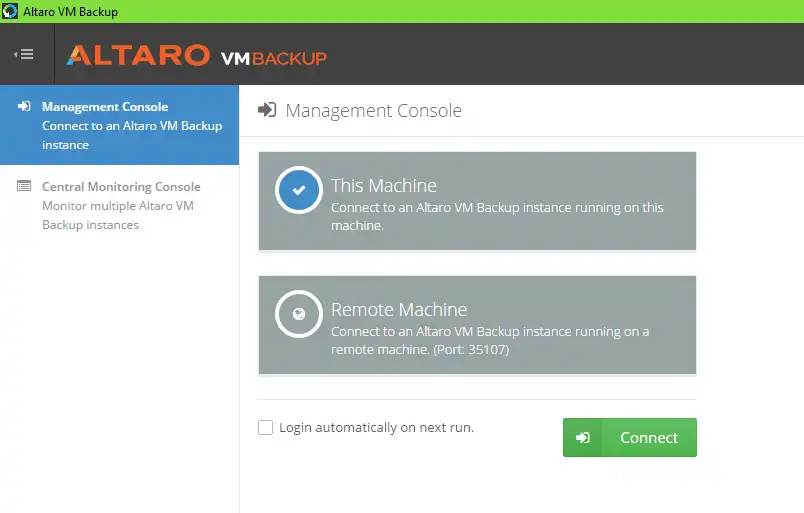Click 'Monitor multiple Altaro VM Backup instances' text

pyautogui.click(x=118, y=215)
